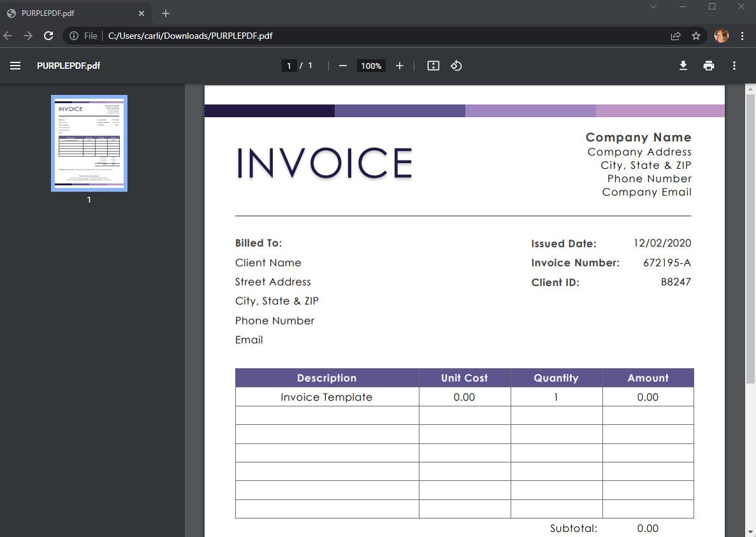Zoom in on the document

coord(399,66)
